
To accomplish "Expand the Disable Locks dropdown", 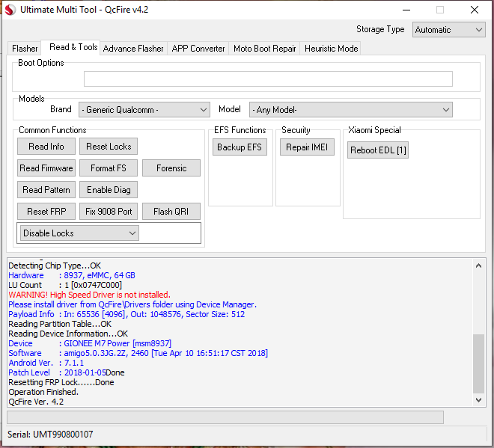I will tap(79, 233).
